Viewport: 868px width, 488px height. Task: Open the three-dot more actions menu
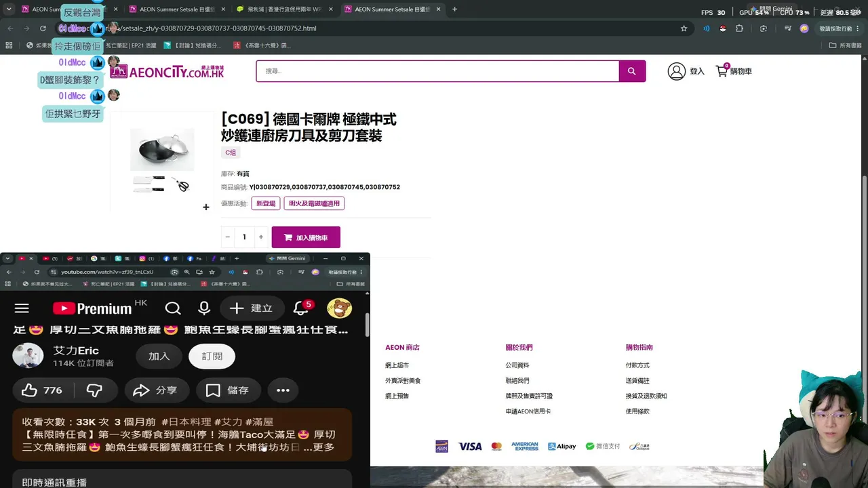point(283,390)
